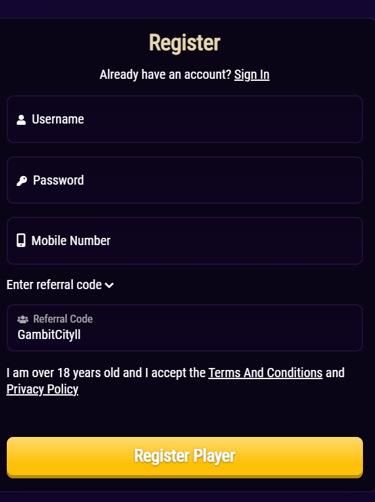The width and height of the screenshot is (375, 502).
Task: Click the key icon beside Password
Action: pos(22,181)
